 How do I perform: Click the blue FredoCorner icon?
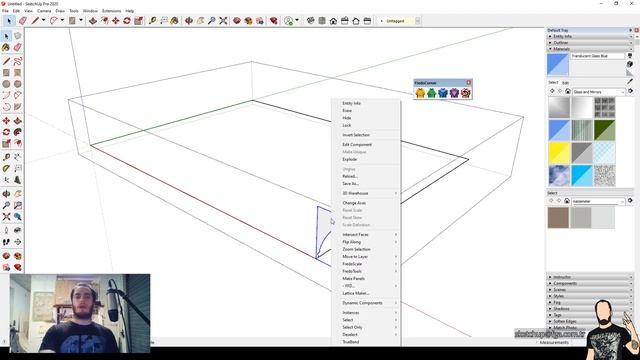click(443, 93)
